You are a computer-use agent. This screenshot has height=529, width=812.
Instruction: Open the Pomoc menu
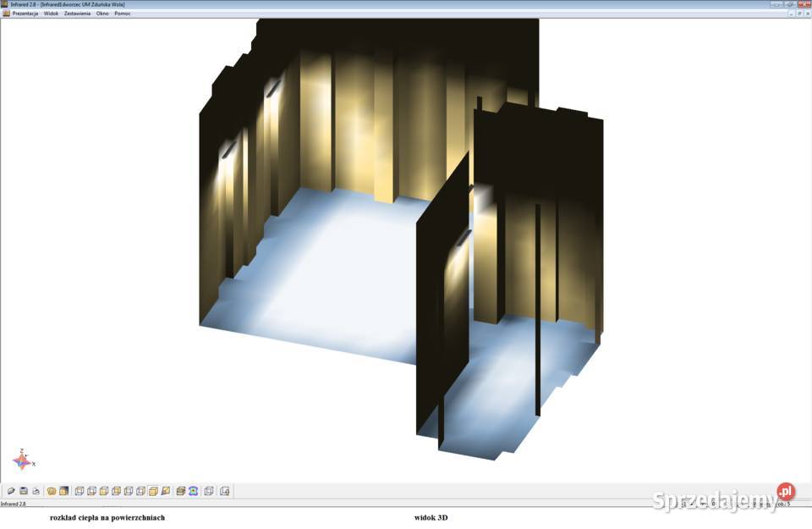point(123,14)
